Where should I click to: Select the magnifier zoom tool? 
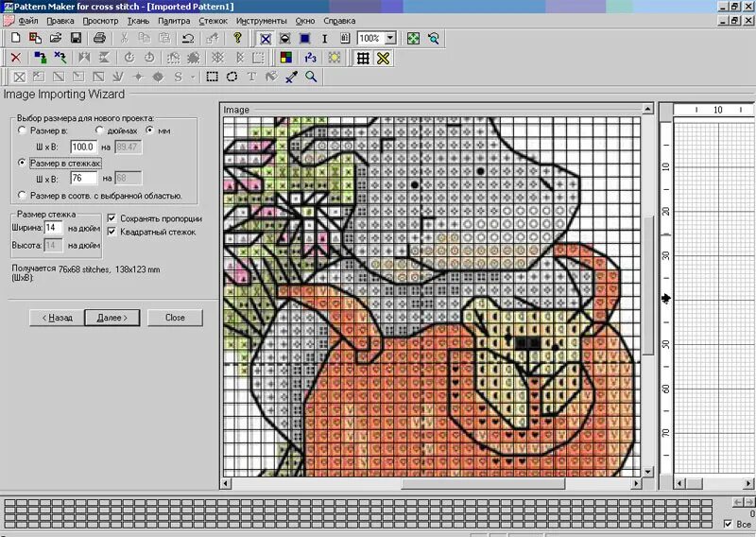pos(311,77)
